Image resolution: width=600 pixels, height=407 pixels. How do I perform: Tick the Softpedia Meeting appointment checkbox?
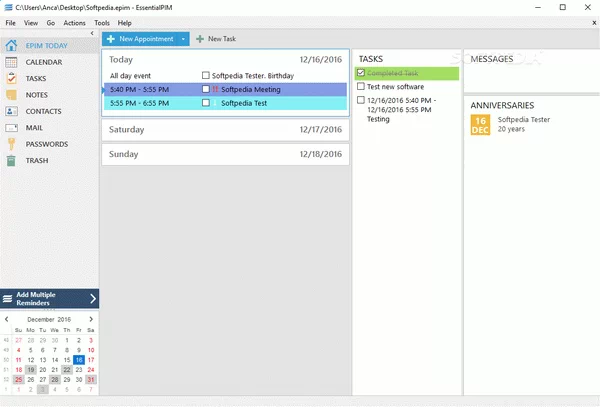click(x=206, y=89)
